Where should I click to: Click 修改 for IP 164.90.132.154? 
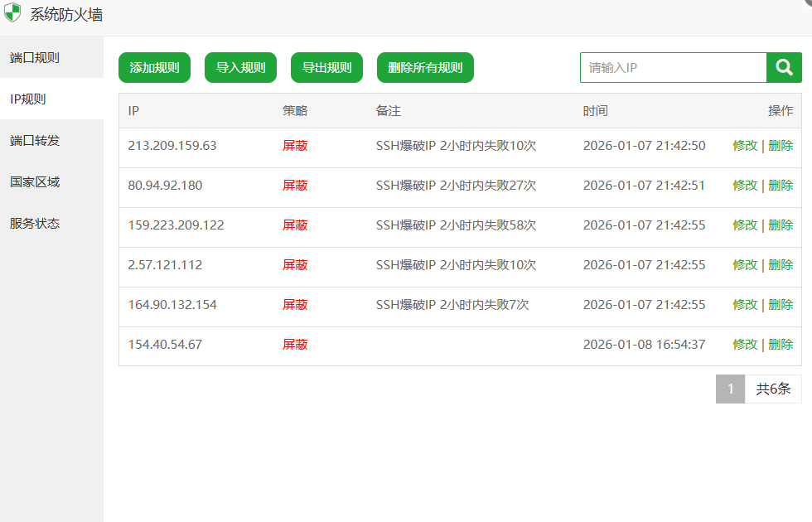745,305
